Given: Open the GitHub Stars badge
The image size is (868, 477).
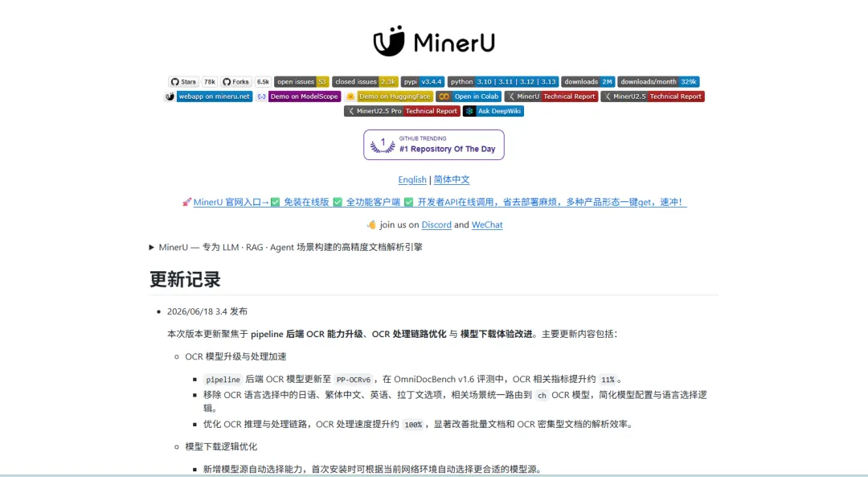Looking at the screenshot, I should (183, 81).
